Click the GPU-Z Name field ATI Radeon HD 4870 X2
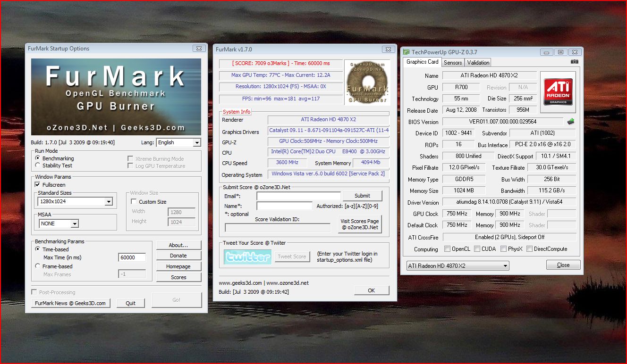Viewport: 627px width, 364px height. (x=490, y=75)
